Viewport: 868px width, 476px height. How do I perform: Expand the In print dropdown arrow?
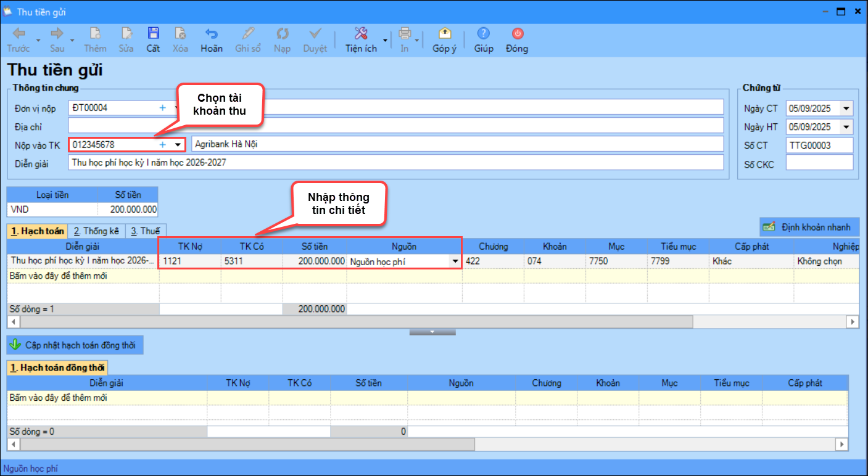click(x=417, y=41)
